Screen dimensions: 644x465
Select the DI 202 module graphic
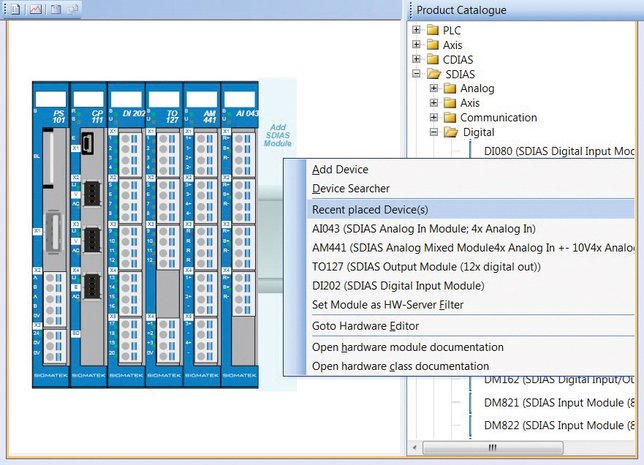pos(126,235)
